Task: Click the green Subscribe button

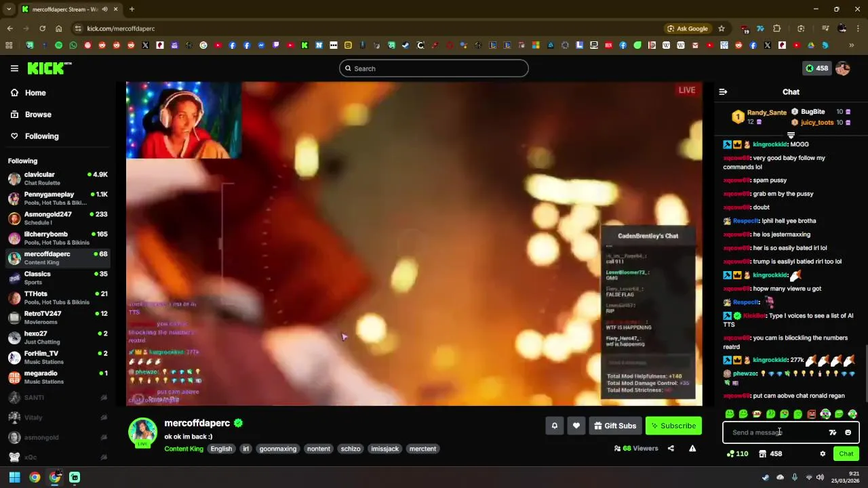Action: [673, 426]
